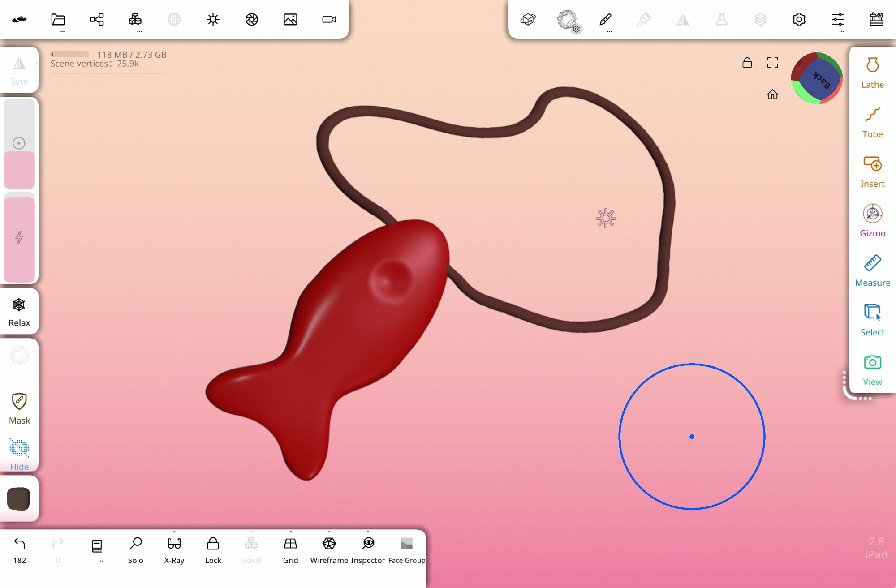Image resolution: width=896 pixels, height=588 pixels.
Task: Open the brown material color swatch
Action: 19,498
